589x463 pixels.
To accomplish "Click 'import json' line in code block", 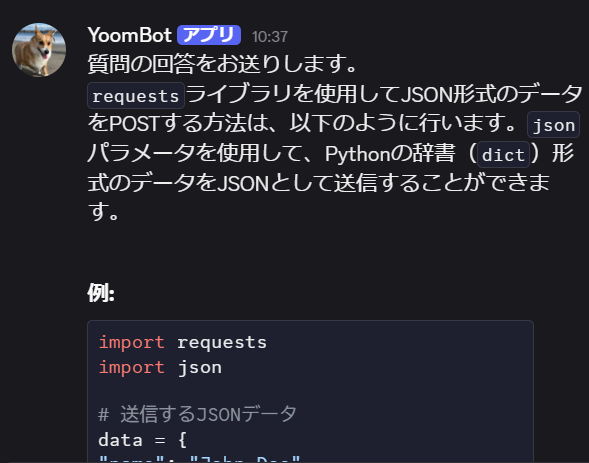I will 160,367.
